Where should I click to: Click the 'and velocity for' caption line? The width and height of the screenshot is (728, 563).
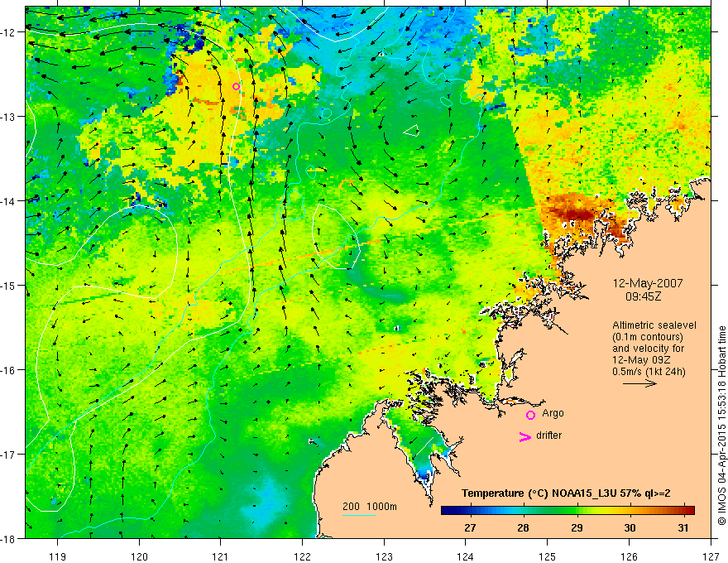[648, 349]
